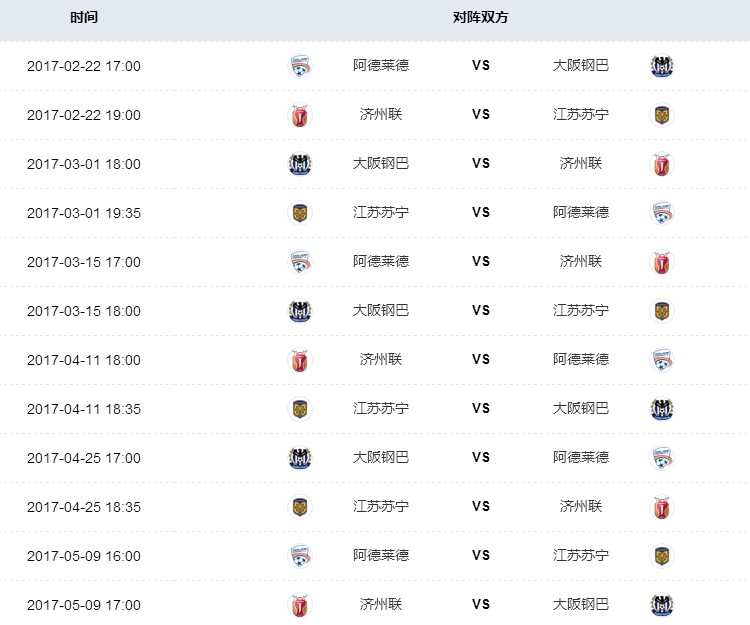Click Jeju United logo in 2017-04-25 18:35 match

coord(661,507)
